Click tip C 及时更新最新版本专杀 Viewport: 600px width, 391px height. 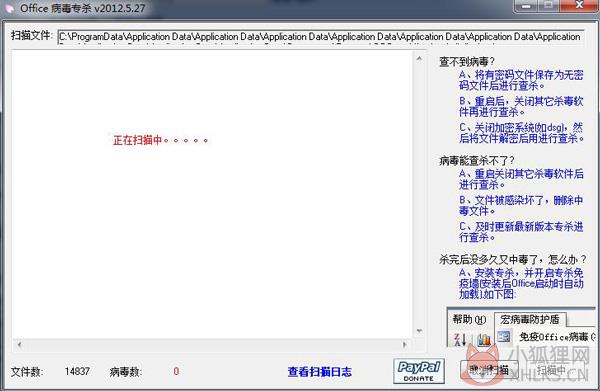point(521,232)
